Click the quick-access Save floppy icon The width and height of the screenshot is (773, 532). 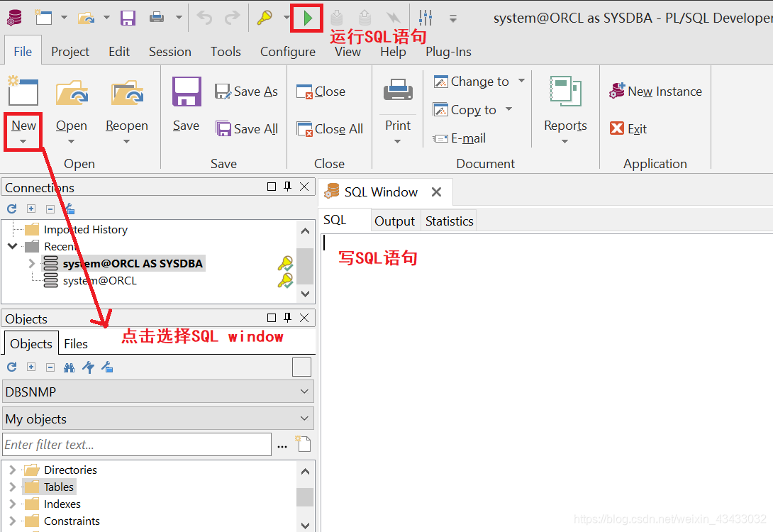(128, 18)
